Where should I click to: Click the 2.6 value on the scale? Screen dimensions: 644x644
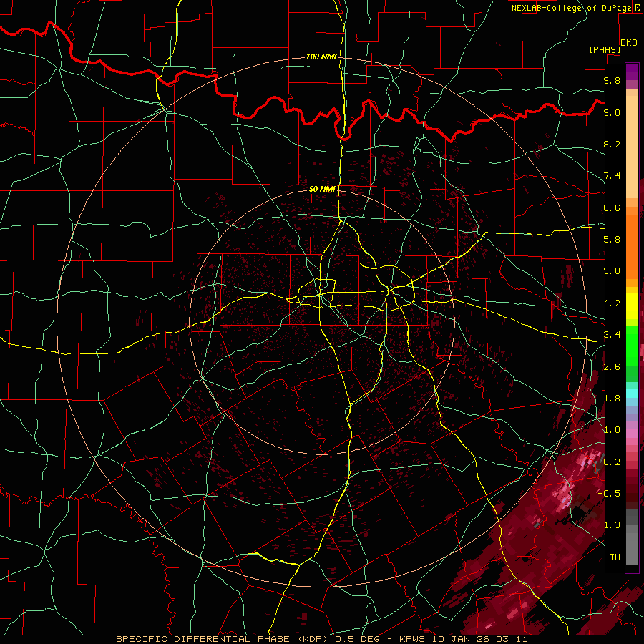coord(612,367)
